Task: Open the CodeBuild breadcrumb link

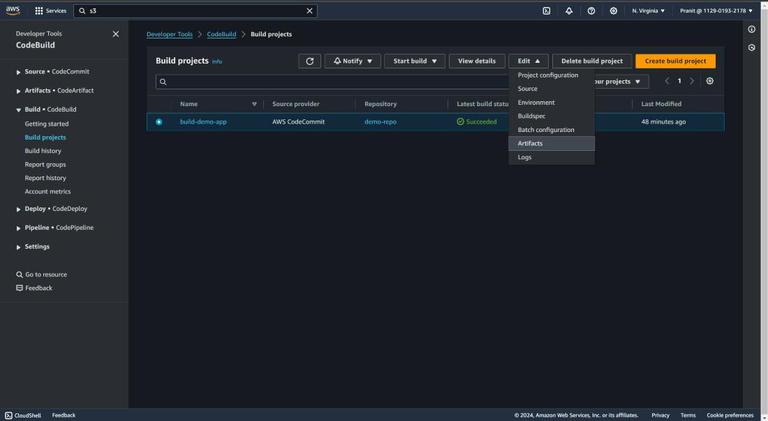Action: pyautogui.click(x=221, y=34)
